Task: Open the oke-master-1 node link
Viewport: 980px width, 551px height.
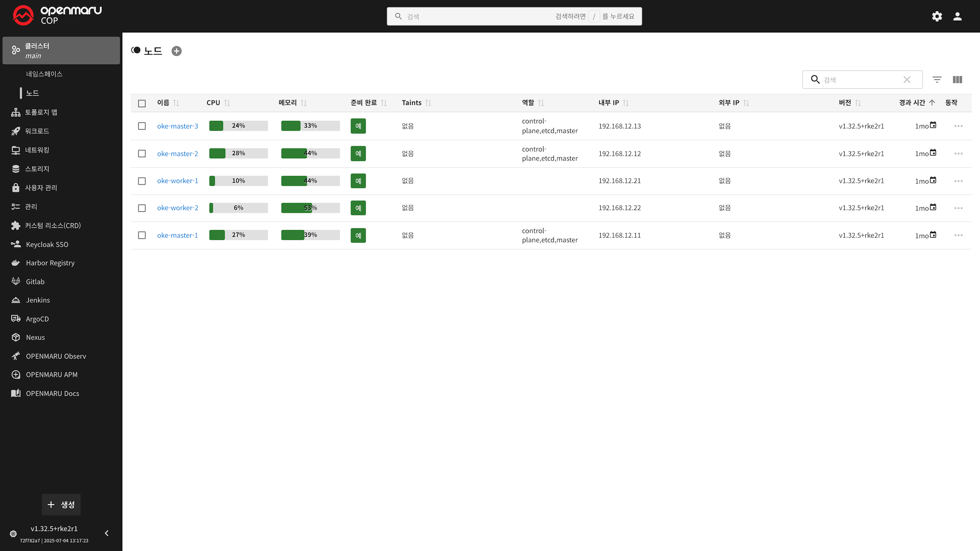Action: tap(177, 235)
